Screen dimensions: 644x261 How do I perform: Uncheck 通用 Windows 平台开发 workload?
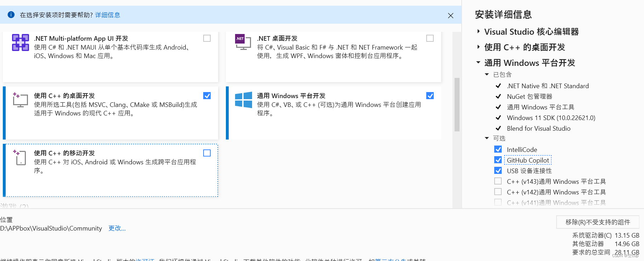pos(430,96)
